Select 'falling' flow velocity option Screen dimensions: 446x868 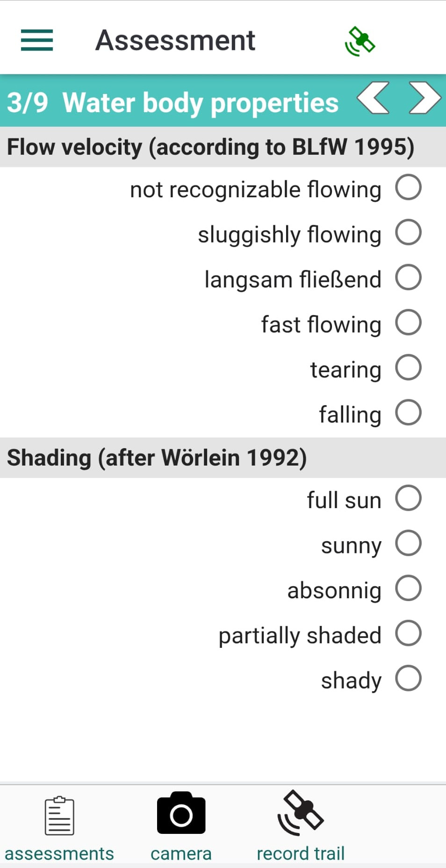(408, 412)
